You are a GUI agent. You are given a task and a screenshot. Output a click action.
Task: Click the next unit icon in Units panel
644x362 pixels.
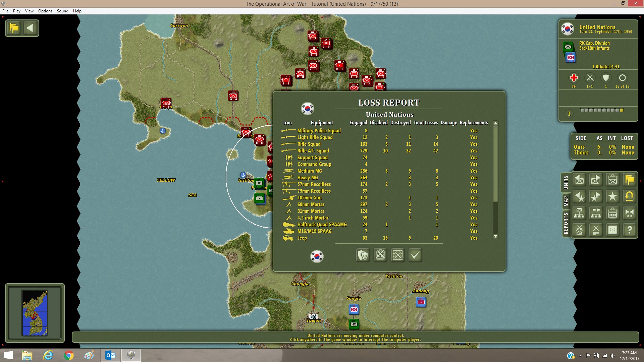[x=596, y=180]
